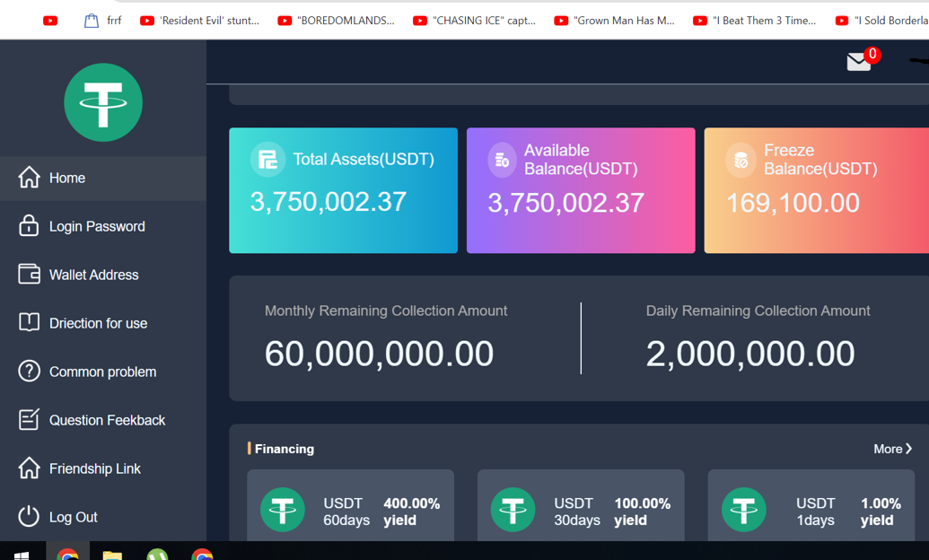
Task: Open the Wallet Address page
Action: (93, 275)
